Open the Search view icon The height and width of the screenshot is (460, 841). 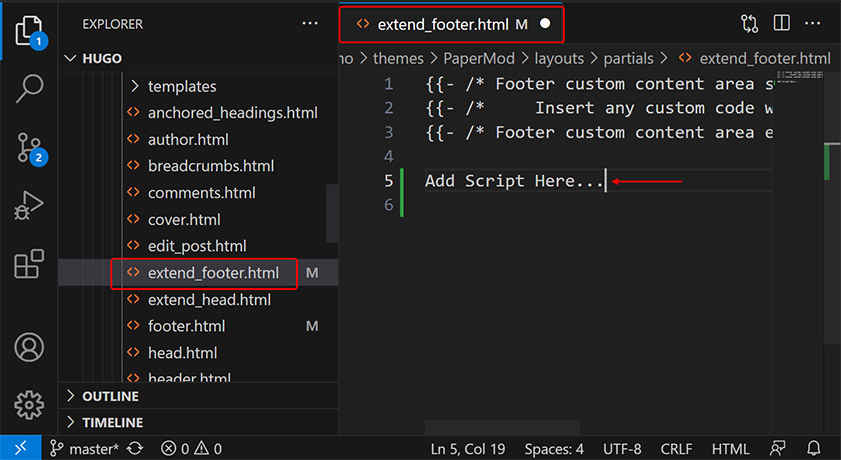[29, 88]
